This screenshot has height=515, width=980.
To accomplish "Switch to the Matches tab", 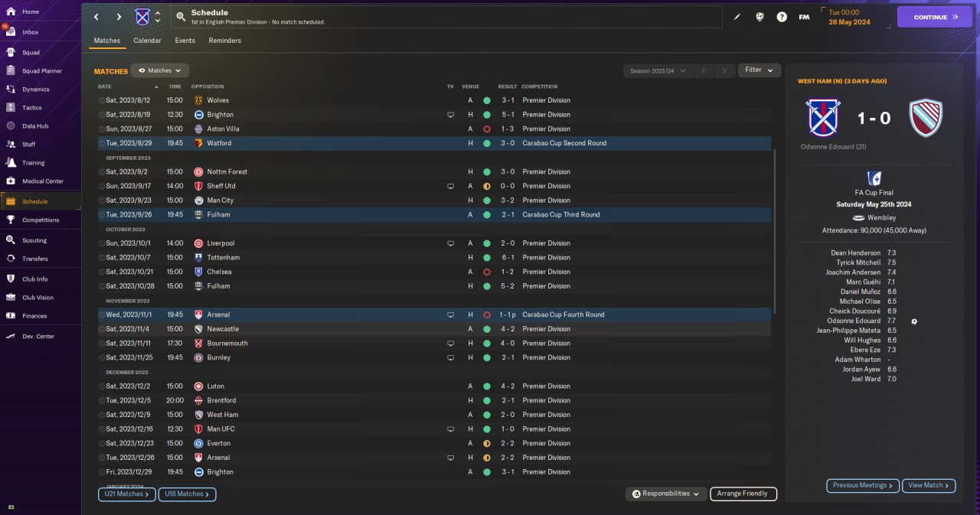I will [x=107, y=41].
